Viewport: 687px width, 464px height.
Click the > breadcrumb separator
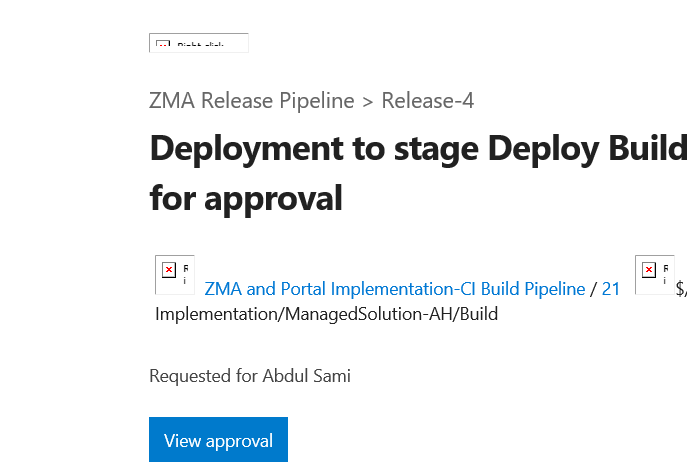(368, 101)
